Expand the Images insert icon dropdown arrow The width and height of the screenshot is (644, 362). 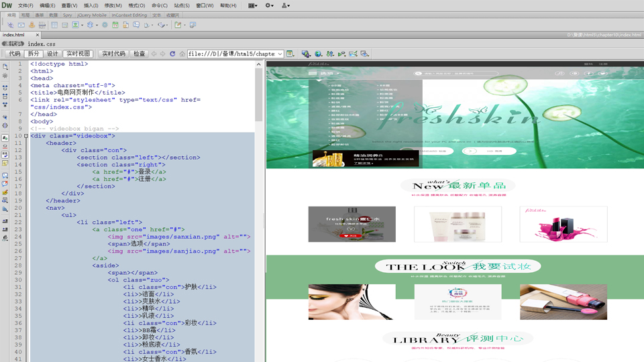coord(82,25)
